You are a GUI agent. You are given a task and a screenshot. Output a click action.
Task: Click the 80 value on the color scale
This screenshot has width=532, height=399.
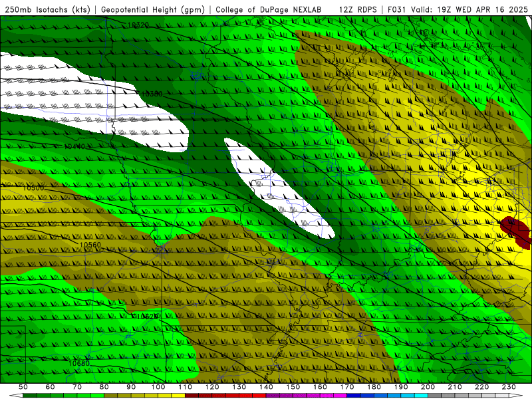[x=104, y=387]
